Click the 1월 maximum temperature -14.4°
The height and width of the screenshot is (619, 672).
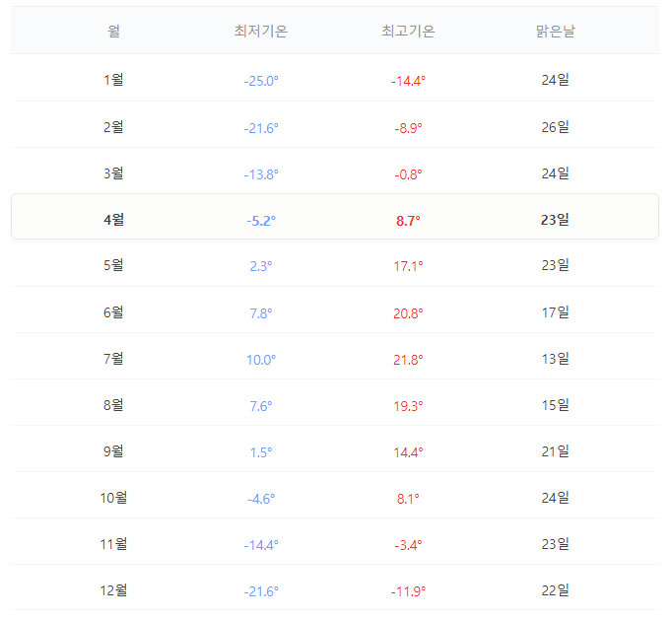click(x=408, y=81)
